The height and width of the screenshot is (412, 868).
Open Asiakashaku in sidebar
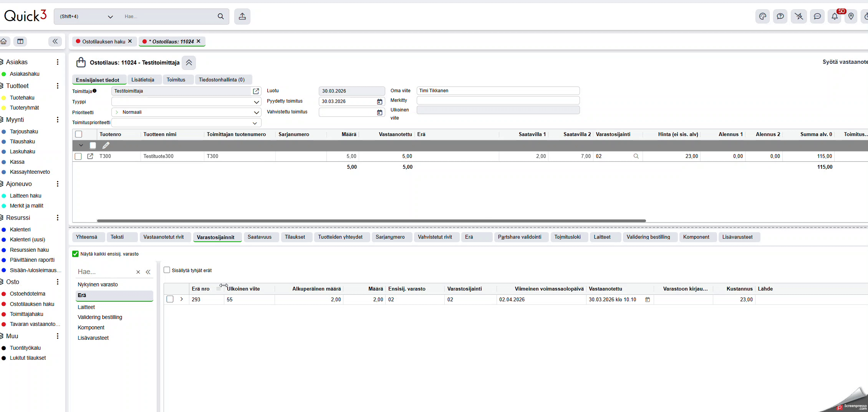[x=25, y=74]
